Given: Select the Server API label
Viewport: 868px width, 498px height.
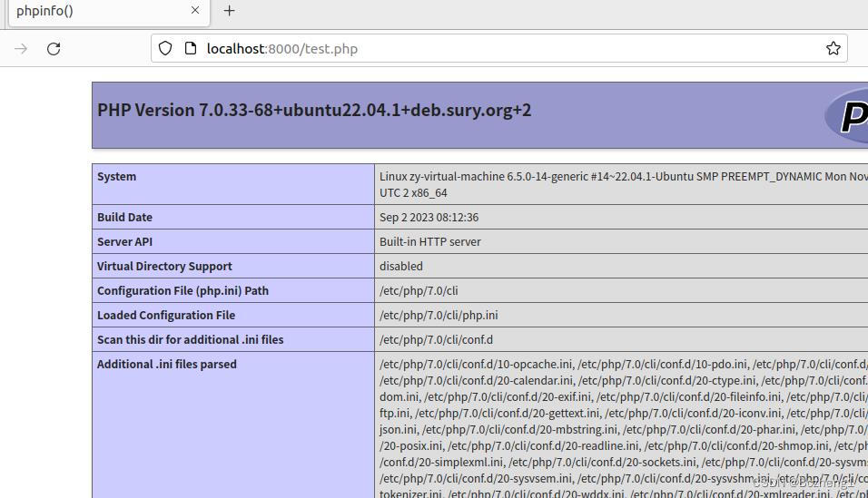Looking at the screenshot, I should [124, 242].
